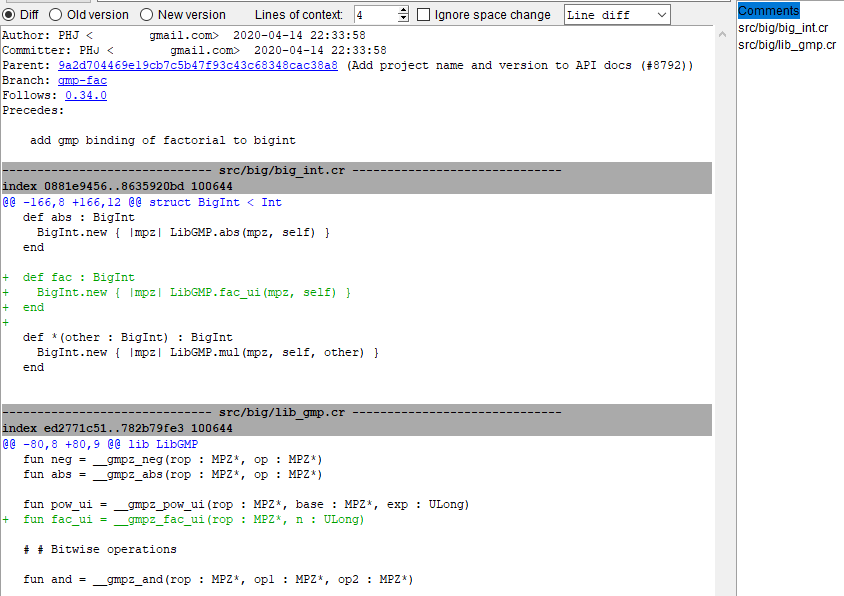Click the '# # Bitwise operations' comment line
844x596 pixels.
[x=100, y=550]
